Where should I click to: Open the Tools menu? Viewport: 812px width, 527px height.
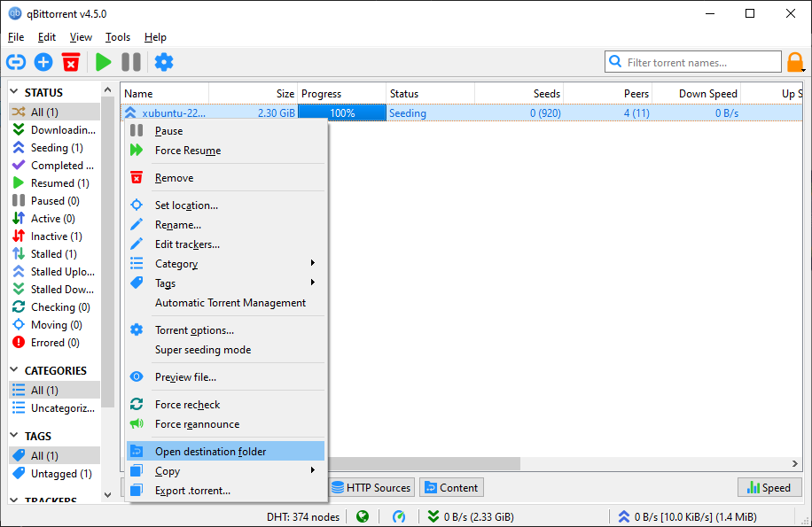tap(118, 37)
